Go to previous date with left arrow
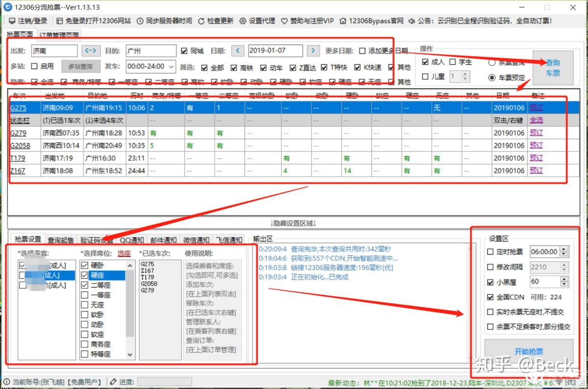This screenshot has width=588, height=389. click(237, 50)
